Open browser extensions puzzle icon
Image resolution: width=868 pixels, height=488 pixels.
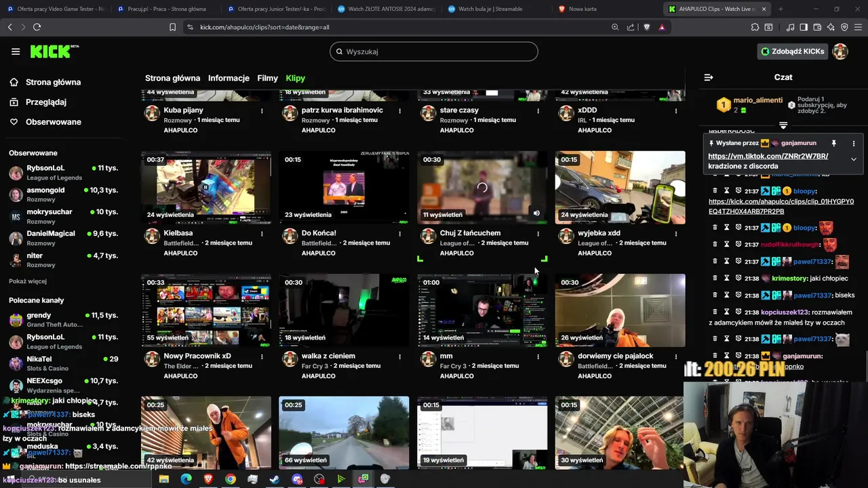[x=755, y=27]
